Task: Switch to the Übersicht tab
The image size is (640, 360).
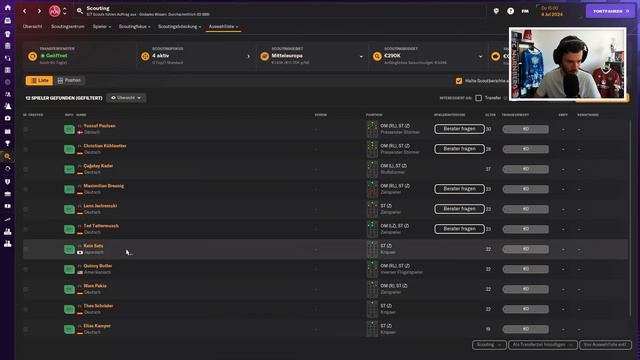Action: pyautogui.click(x=32, y=27)
